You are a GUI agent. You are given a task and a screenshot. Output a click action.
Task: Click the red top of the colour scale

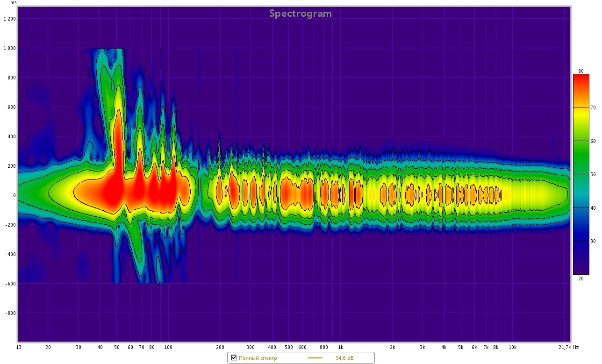coord(581,79)
